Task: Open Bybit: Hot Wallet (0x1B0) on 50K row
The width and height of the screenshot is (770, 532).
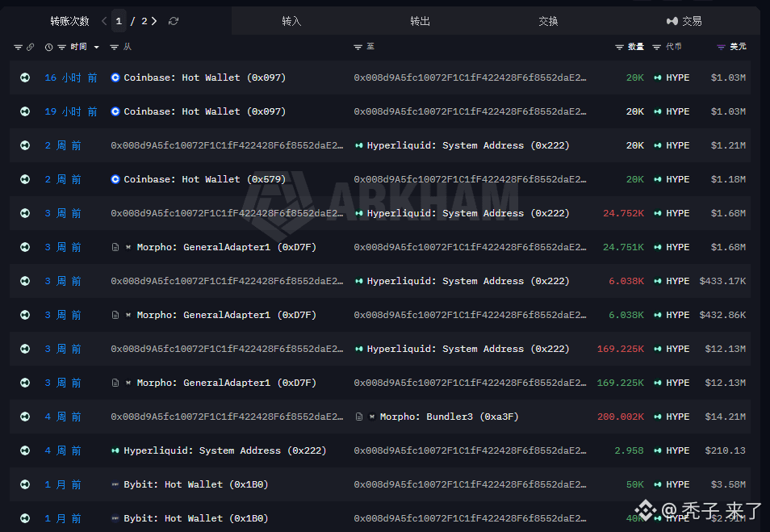Action: click(x=196, y=484)
